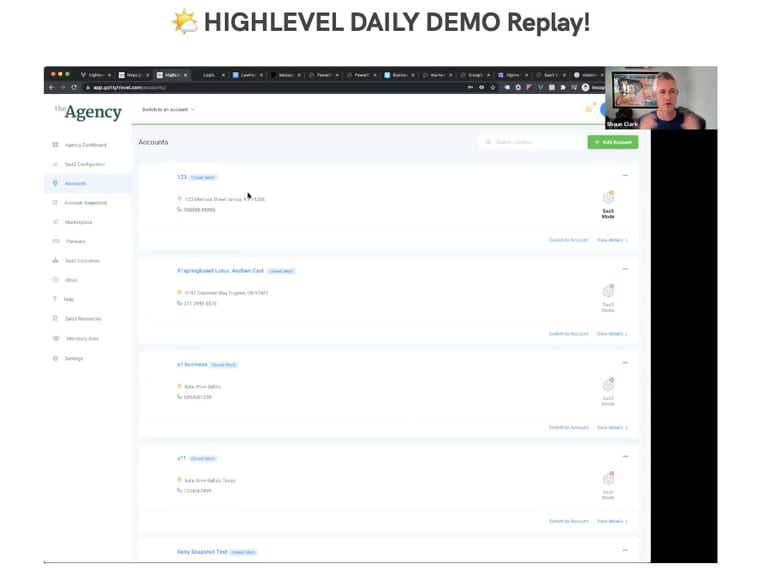Open SaaS Configurator in the sidebar
Screen dimensions: 768x573
tap(84, 164)
